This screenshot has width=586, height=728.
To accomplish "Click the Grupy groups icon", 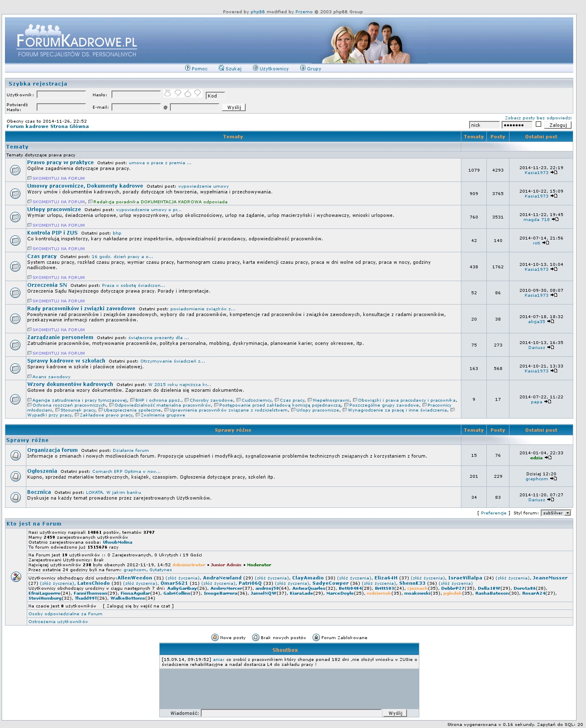I will pos(303,68).
